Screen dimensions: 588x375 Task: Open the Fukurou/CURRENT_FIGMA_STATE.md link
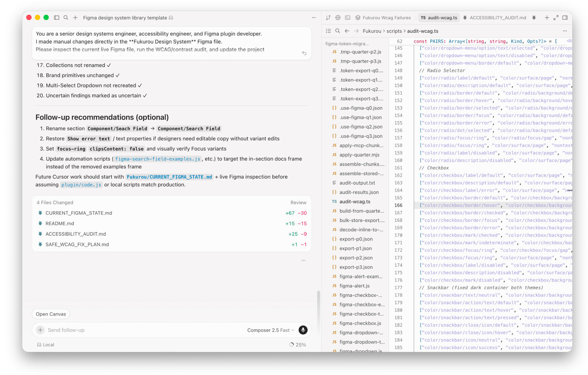pyautogui.click(x=169, y=177)
